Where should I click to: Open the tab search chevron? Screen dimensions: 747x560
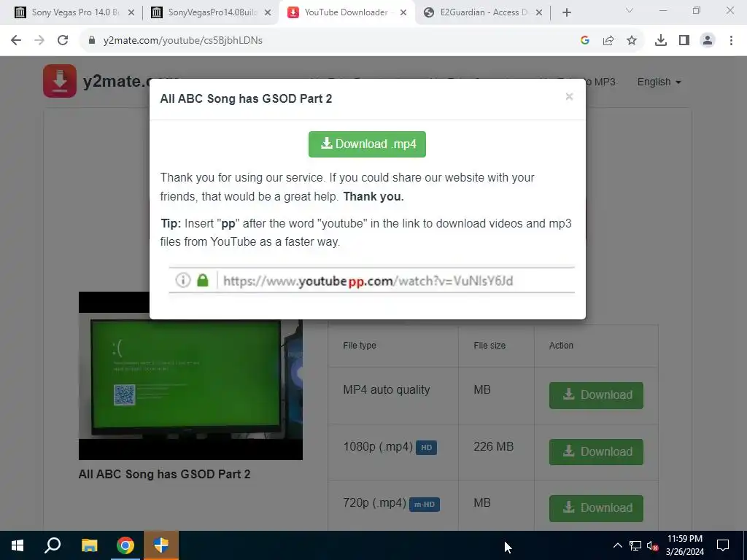(x=630, y=10)
